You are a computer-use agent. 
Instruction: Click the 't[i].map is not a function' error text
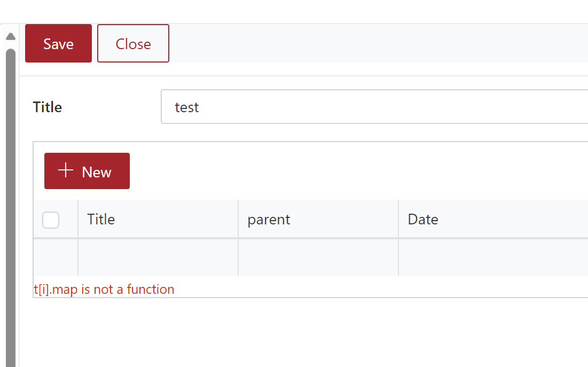(x=104, y=290)
